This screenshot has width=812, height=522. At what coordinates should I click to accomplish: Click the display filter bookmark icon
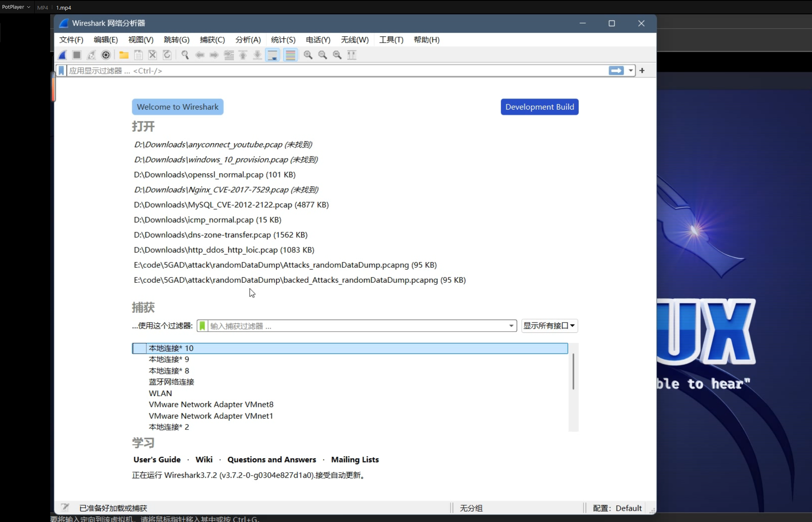(61, 71)
